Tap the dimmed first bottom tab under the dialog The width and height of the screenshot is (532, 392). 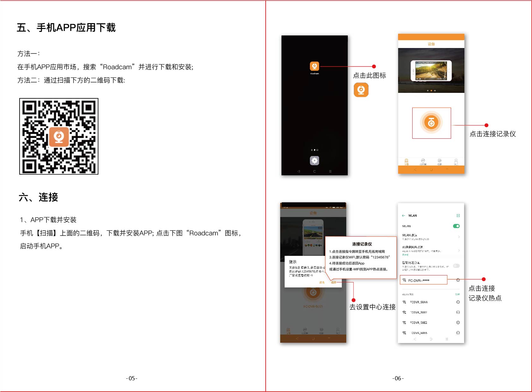pos(288,331)
